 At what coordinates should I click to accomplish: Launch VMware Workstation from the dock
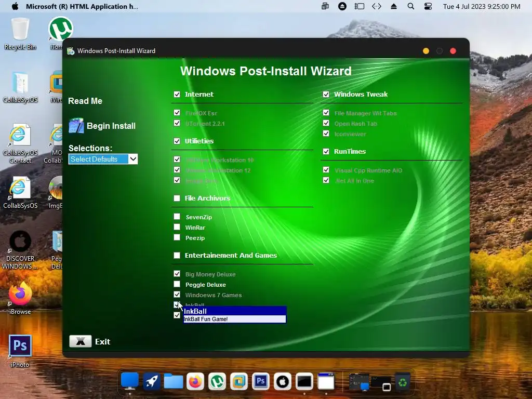click(x=239, y=381)
